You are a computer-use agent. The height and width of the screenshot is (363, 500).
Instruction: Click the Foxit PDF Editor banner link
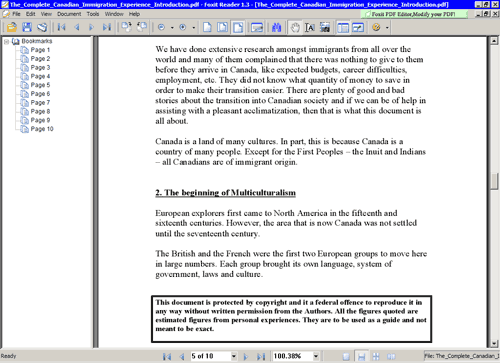pyautogui.click(x=413, y=14)
